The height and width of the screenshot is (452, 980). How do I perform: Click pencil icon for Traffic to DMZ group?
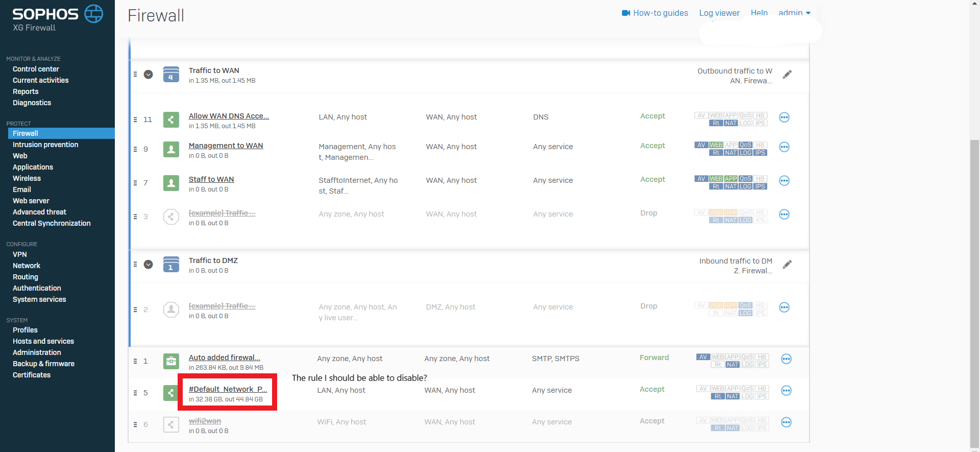point(787,265)
